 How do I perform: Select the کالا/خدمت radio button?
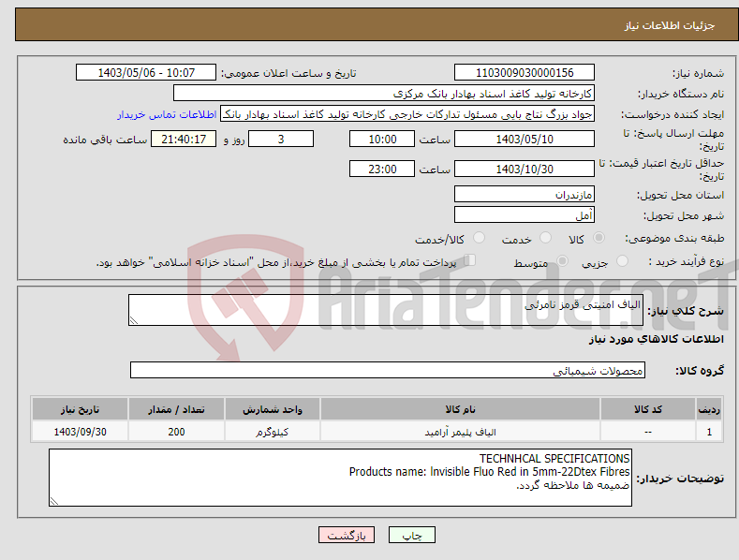coord(479,238)
